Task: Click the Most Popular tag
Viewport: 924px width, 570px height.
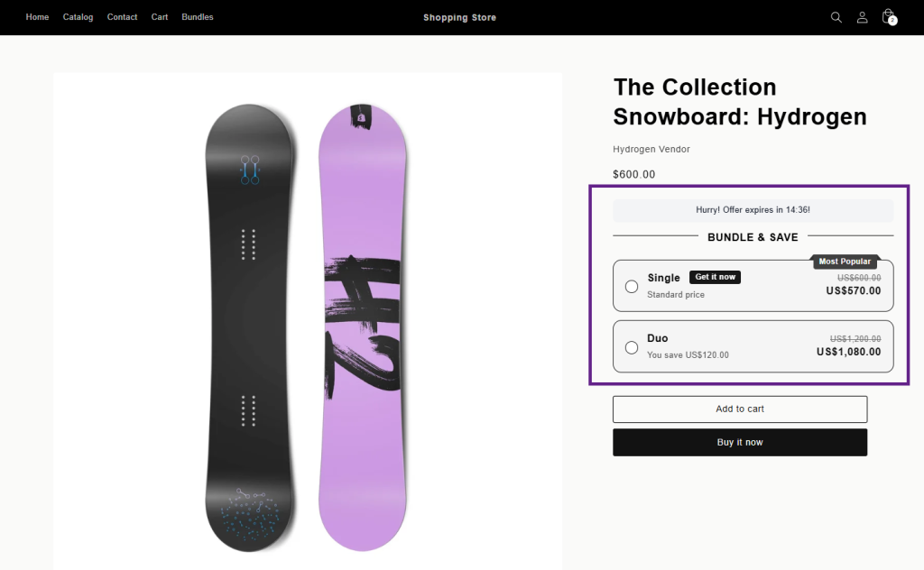Action: pyautogui.click(x=845, y=262)
